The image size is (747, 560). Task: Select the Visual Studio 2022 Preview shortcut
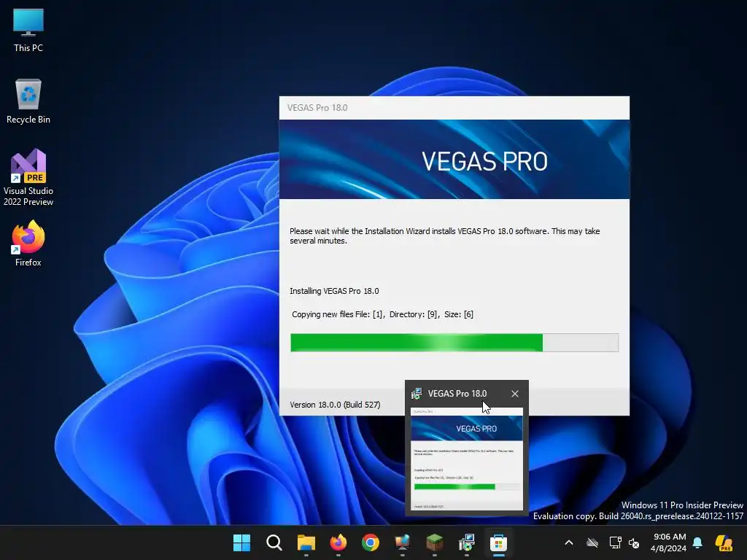[28, 177]
